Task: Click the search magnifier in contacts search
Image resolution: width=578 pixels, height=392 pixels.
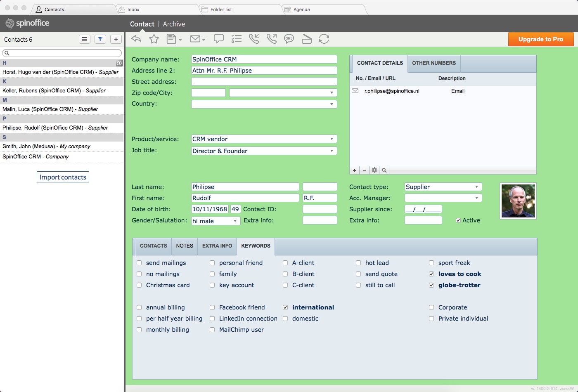Action: 7,53
